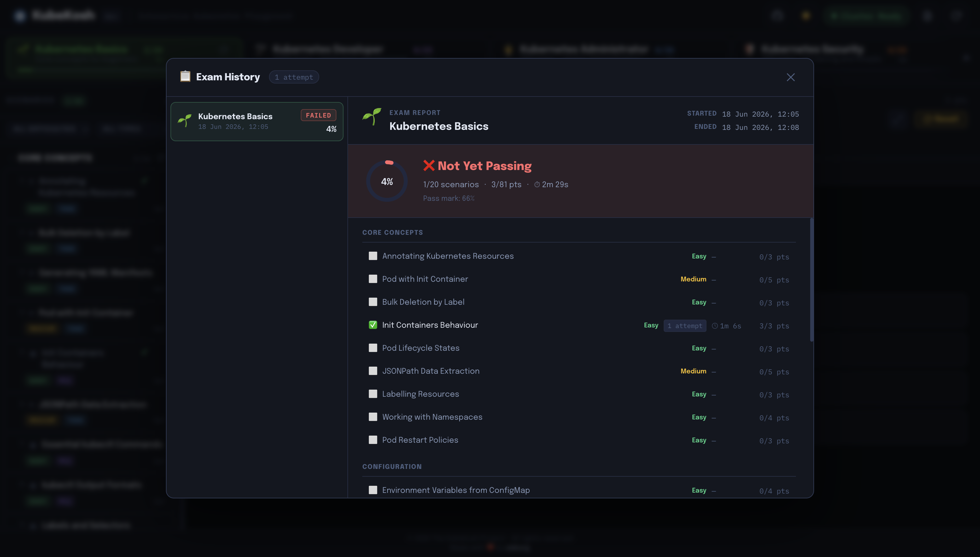Screen dimensions: 980x557
Task: Click the "0/3 pts" score for Pod Restart Policies
Action: click(774, 441)
